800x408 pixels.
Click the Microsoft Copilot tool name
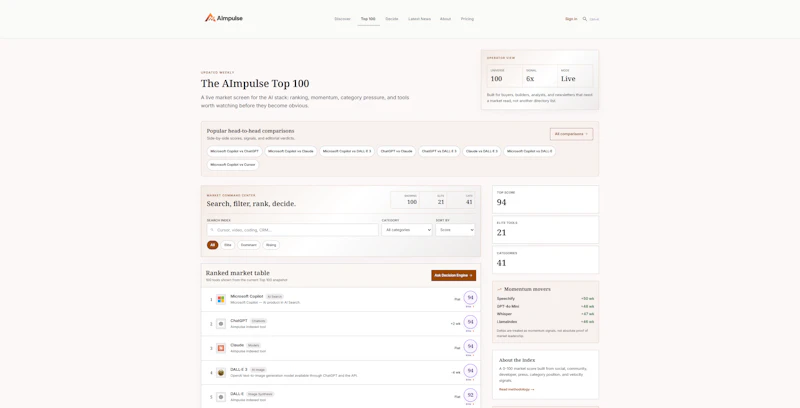point(247,296)
